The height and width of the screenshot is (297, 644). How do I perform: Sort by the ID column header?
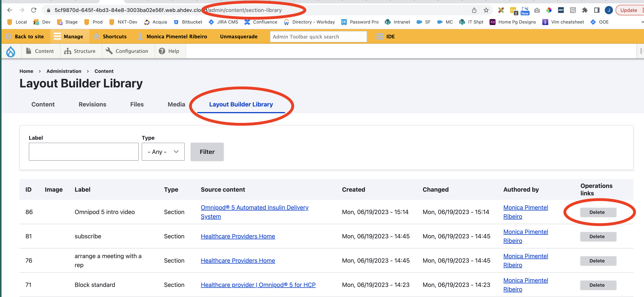pyautogui.click(x=28, y=190)
